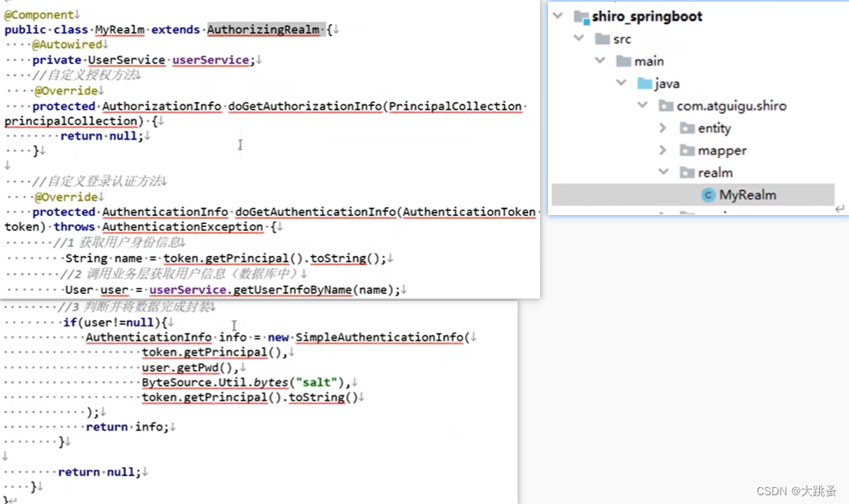This screenshot has height=504, width=849.
Task: Select the realm folder label
Action: [x=715, y=173]
